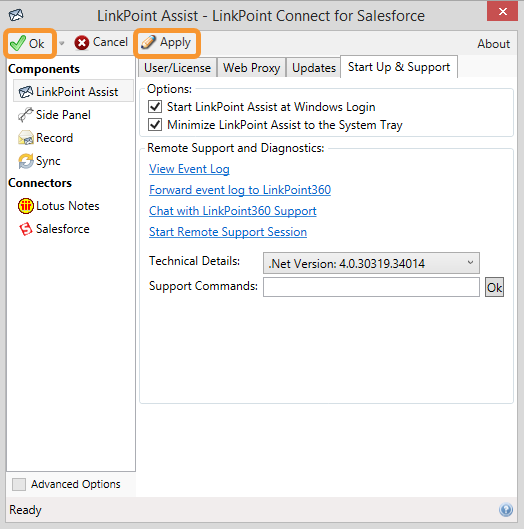
Task: Select the Side Panel component
Action: [x=55, y=115]
